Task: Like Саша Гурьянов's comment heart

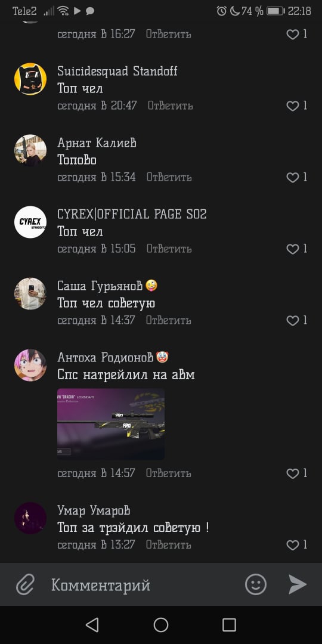Action: [x=292, y=320]
